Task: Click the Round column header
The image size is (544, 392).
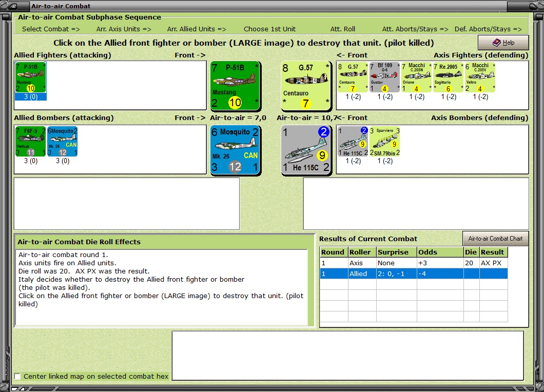Action: (334, 252)
